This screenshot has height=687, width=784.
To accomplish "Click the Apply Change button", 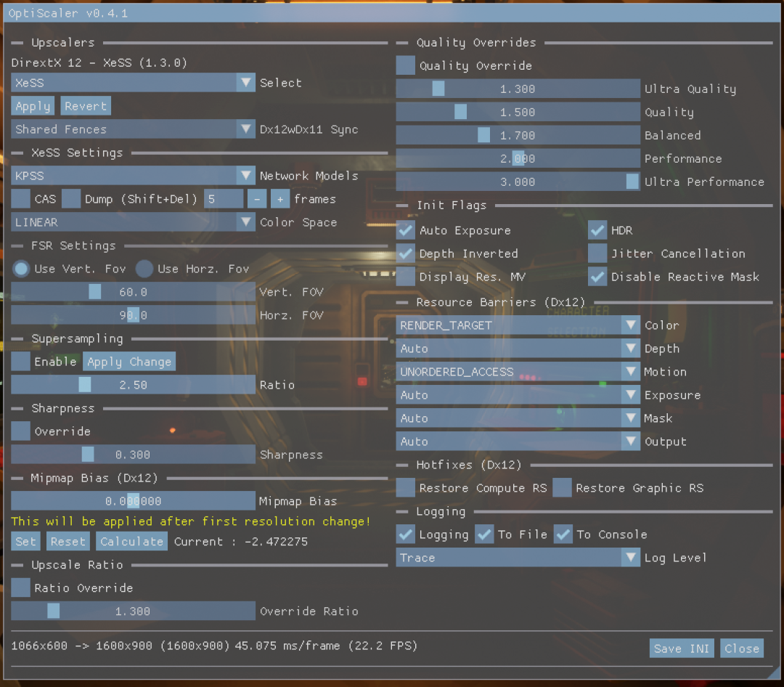I will 129,361.
